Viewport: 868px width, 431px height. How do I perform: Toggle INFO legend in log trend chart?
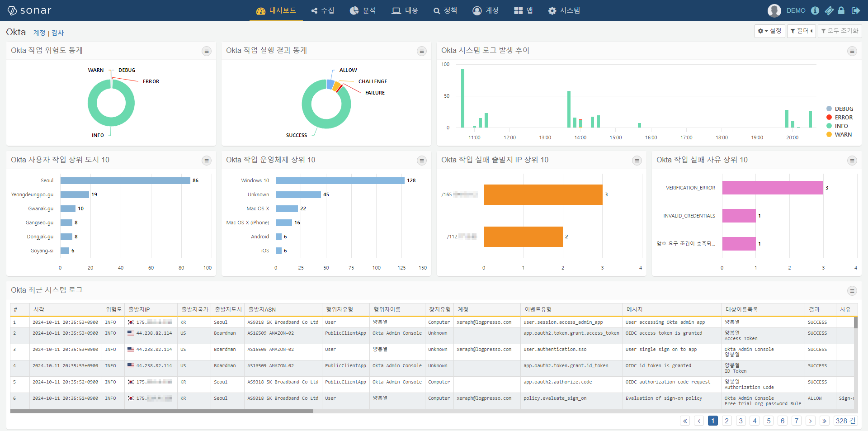coord(837,126)
